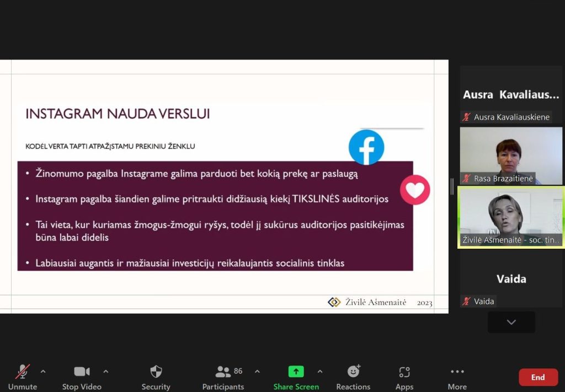Click the pink heart icon on slide
The height and width of the screenshot is (392, 565).
pos(415,190)
